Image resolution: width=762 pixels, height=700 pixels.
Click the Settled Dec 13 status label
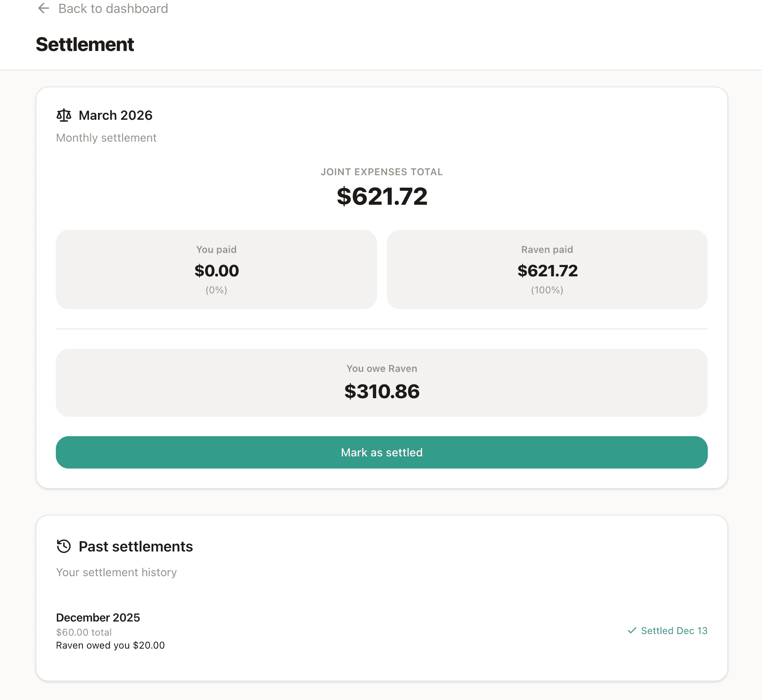click(674, 630)
